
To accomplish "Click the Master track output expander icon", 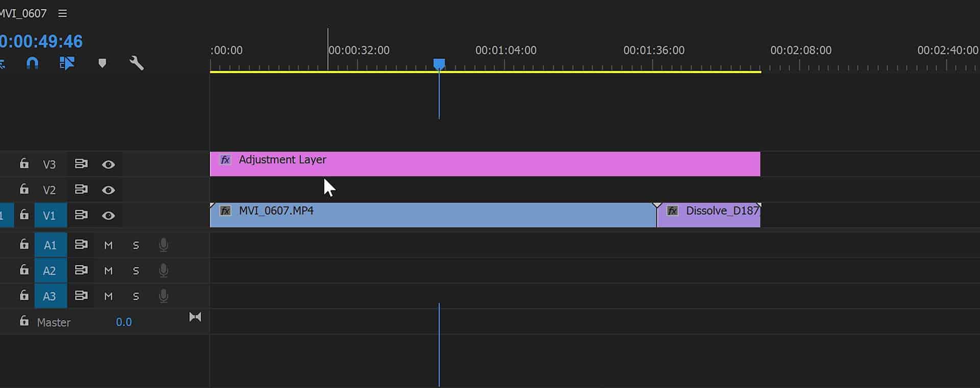I will click(x=195, y=317).
